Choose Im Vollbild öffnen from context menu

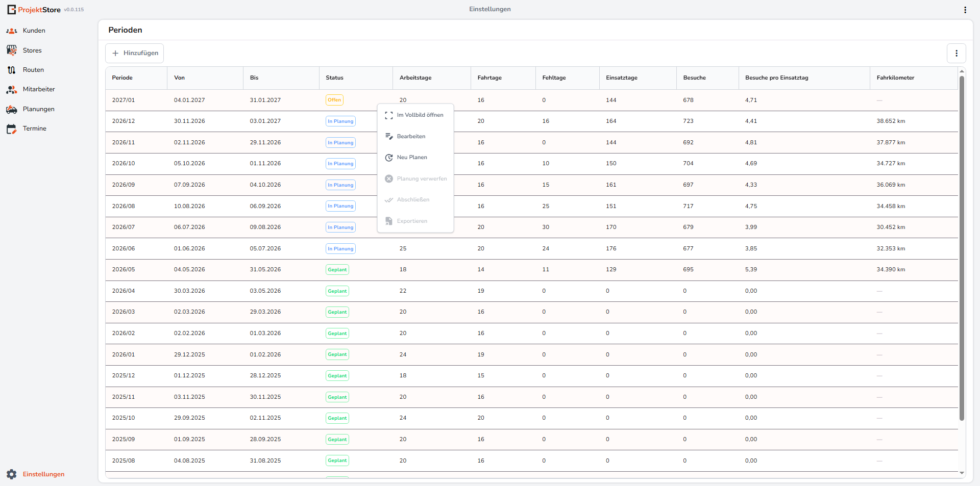(x=415, y=115)
